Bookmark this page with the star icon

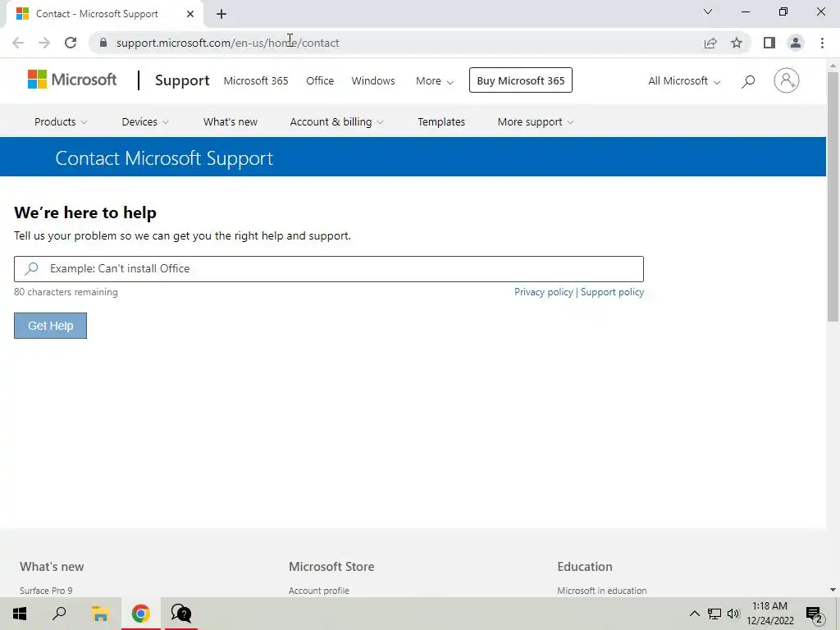pyautogui.click(x=737, y=43)
